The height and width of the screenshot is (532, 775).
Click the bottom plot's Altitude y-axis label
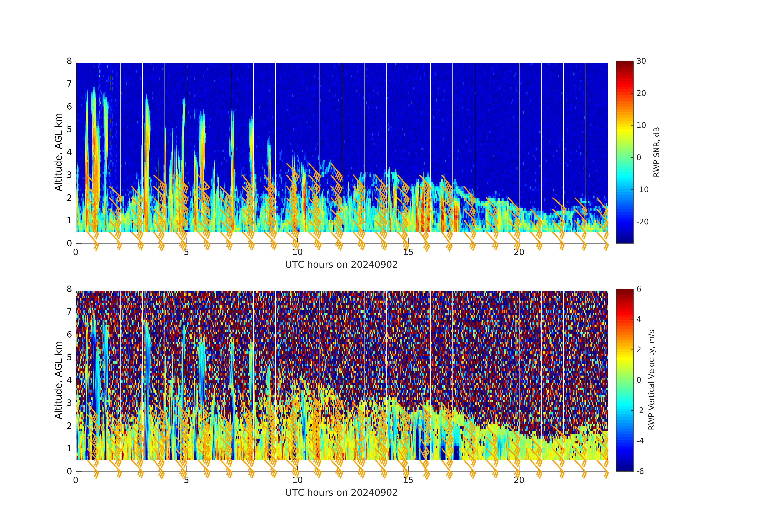[59, 380]
